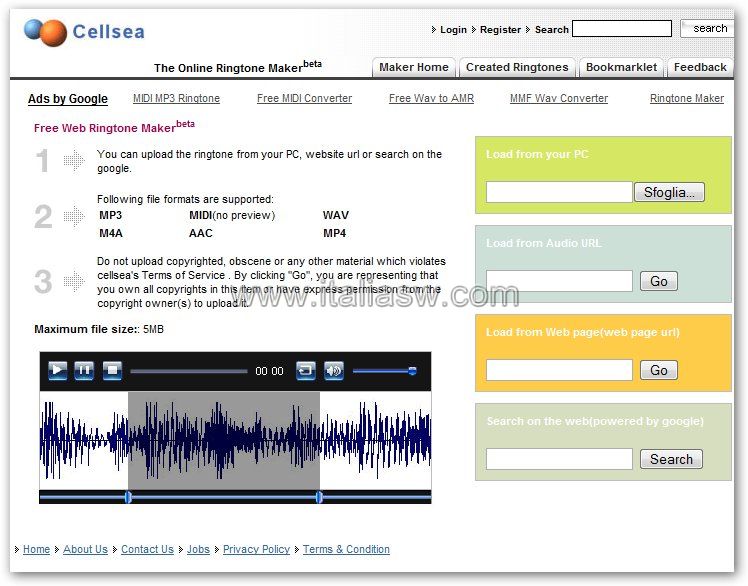Click the top Search text field
This screenshot has width=748, height=586.
(622, 29)
